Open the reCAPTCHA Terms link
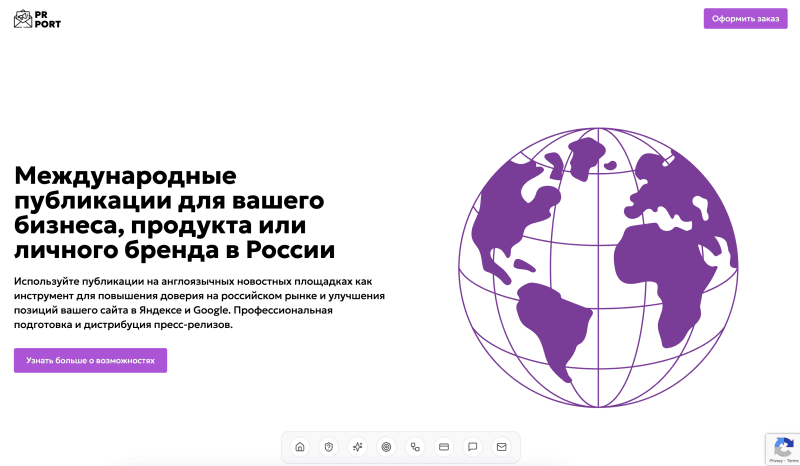This screenshot has height=466, width=800. click(x=793, y=461)
